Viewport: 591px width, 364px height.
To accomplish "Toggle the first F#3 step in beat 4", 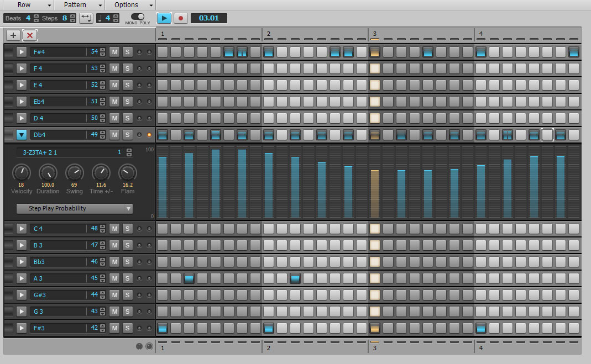I will pos(480,328).
